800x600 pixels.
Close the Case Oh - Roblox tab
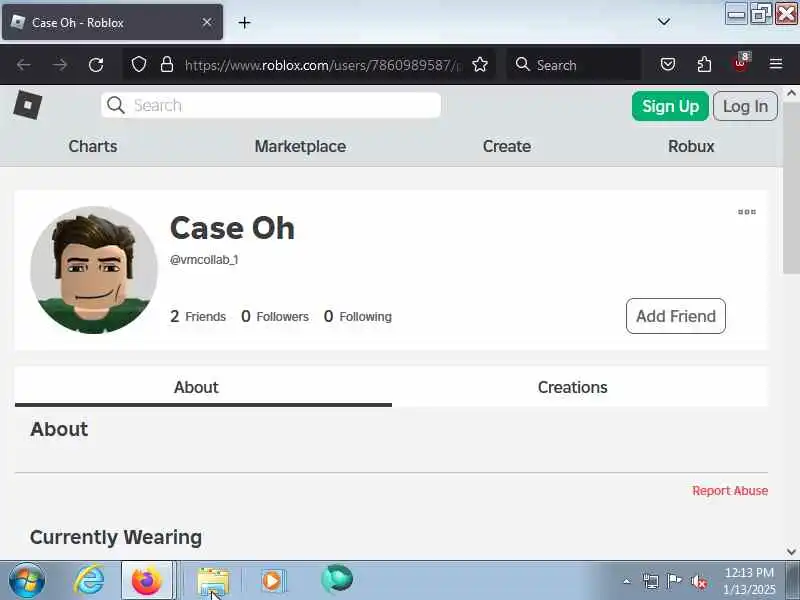pos(207,22)
